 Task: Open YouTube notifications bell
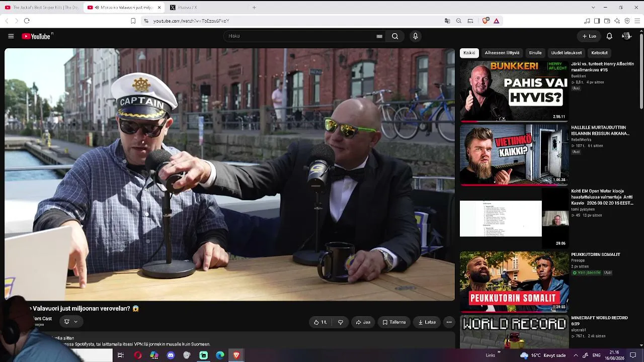pos(609,36)
